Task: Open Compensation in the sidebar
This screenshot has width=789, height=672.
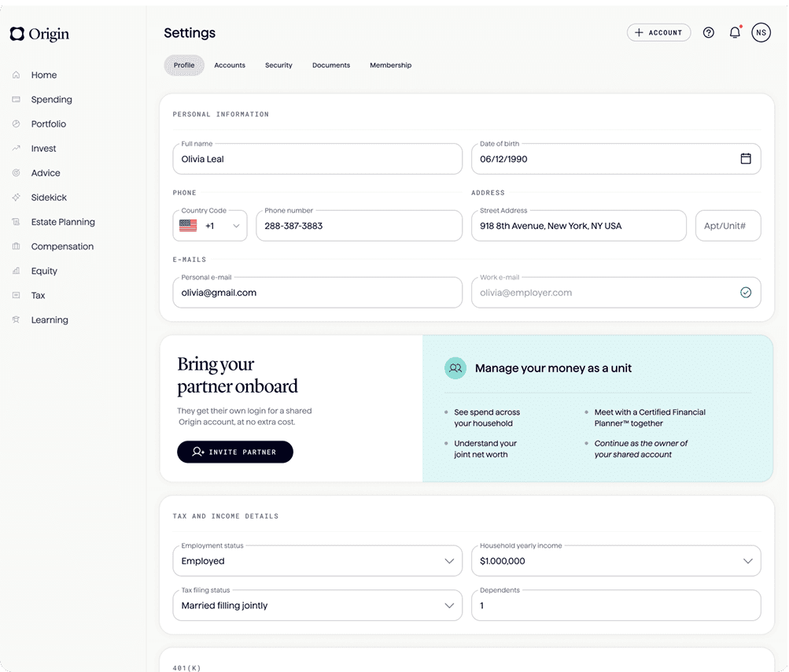Action: 62,246
